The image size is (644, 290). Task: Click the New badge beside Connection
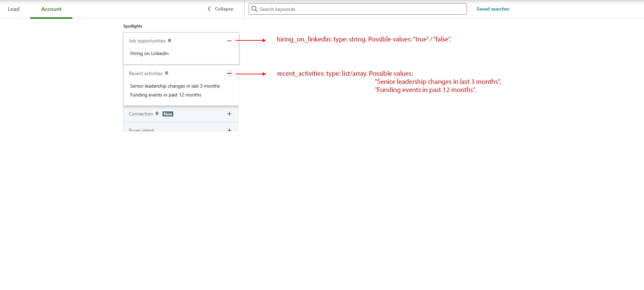coord(168,114)
